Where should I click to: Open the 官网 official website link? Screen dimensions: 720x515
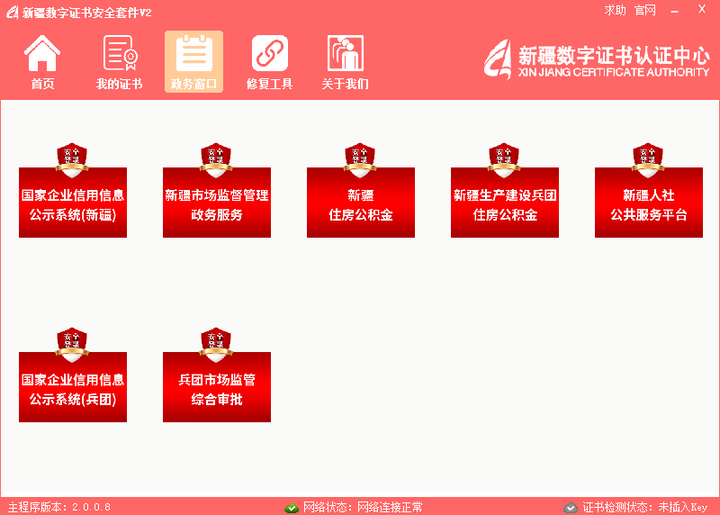645,10
